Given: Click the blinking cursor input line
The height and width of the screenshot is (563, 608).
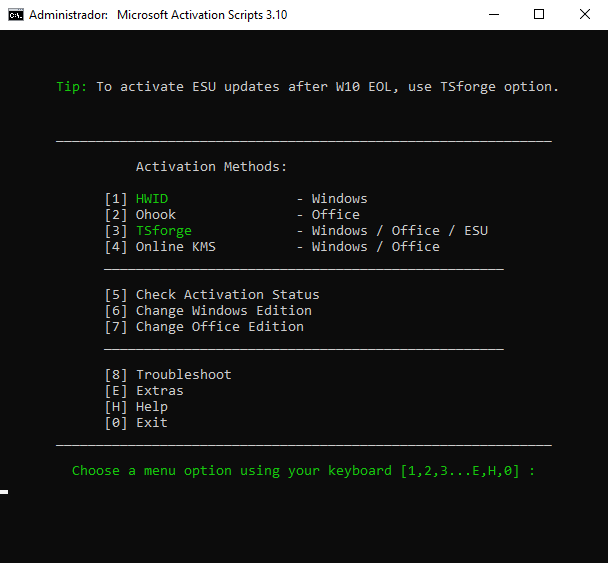Looking at the screenshot, I should (x=4, y=492).
